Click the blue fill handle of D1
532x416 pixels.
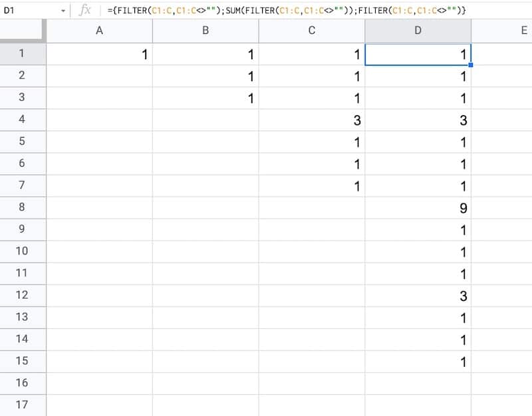471,64
